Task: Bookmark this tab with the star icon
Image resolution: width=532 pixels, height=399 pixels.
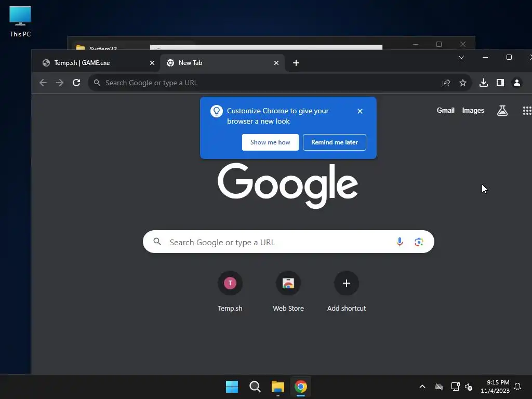Action: (x=463, y=83)
